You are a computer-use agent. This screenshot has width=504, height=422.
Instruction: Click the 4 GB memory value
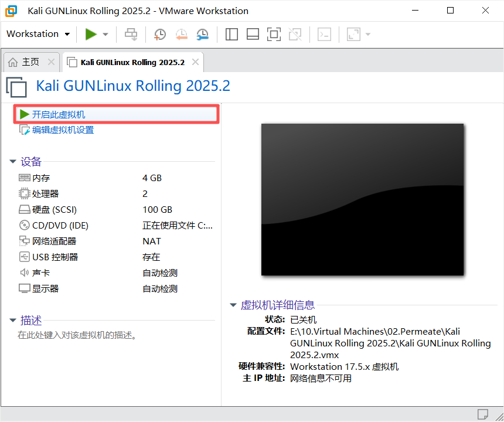click(152, 178)
